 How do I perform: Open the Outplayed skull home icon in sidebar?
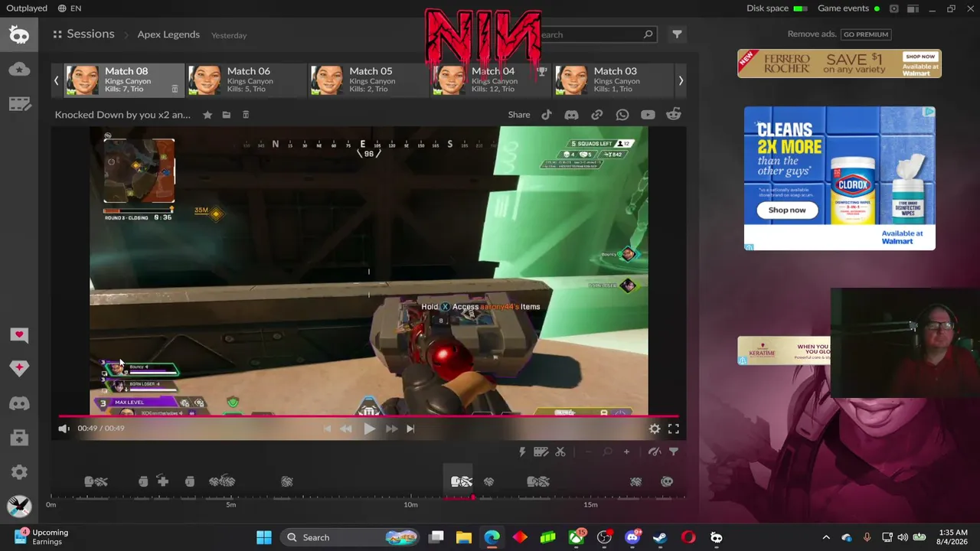(19, 34)
